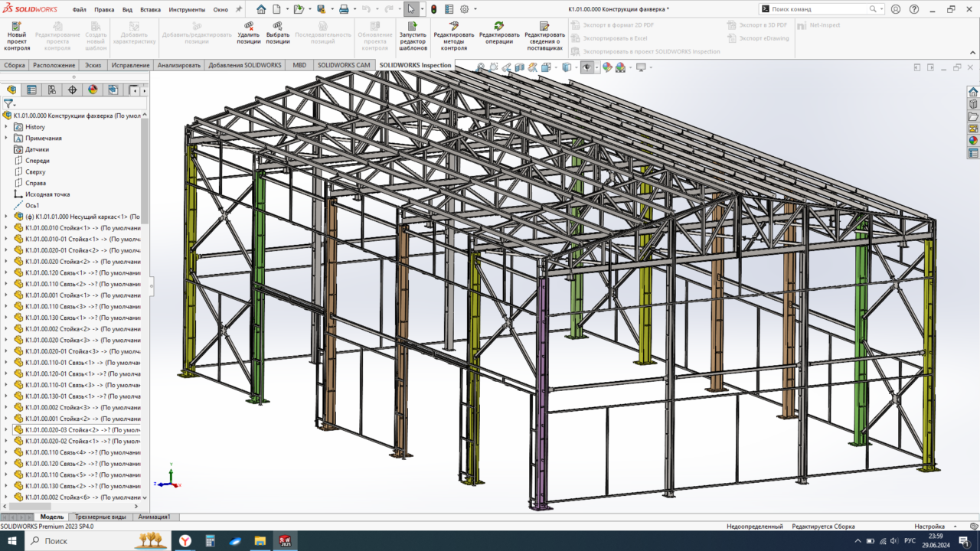Click the Print icon in the top toolbar
The height and width of the screenshot is (551, 980).
[x=344, y=9]
